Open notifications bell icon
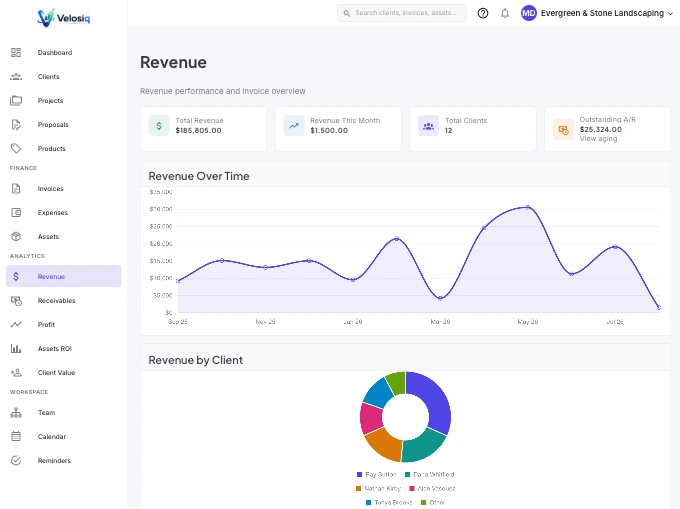 click(x=505, y=13)
